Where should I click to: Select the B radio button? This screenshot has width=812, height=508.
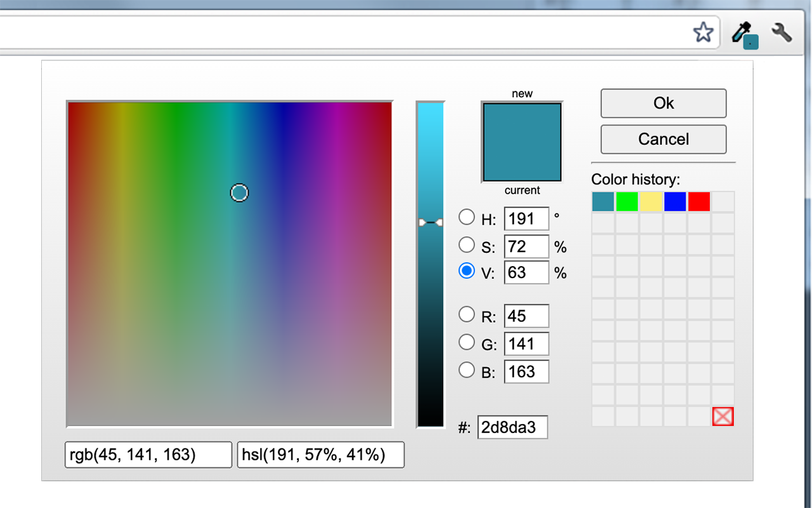[x=466, y=370]
